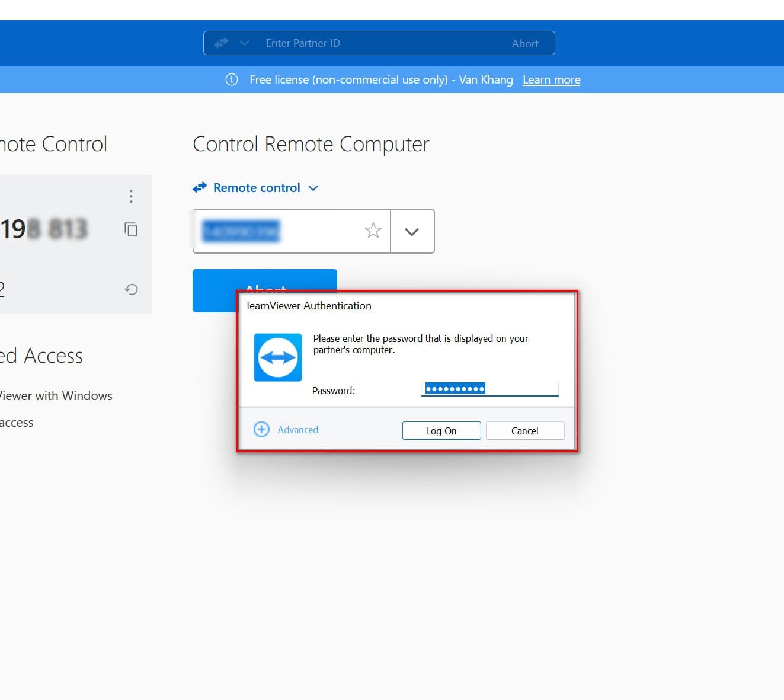This screenshot has height=700, width=784.
Task: Click the TeamViewer logo in authentication dialog
Action: (278, 357)
